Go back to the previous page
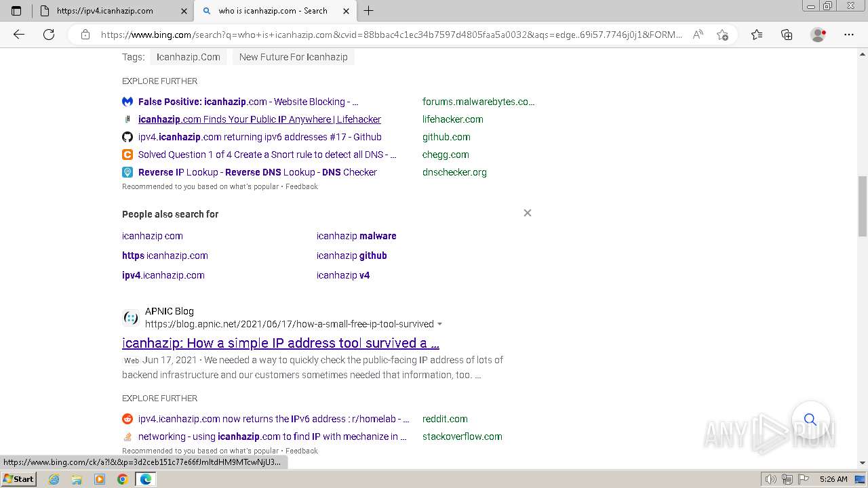 pos(19,35)
